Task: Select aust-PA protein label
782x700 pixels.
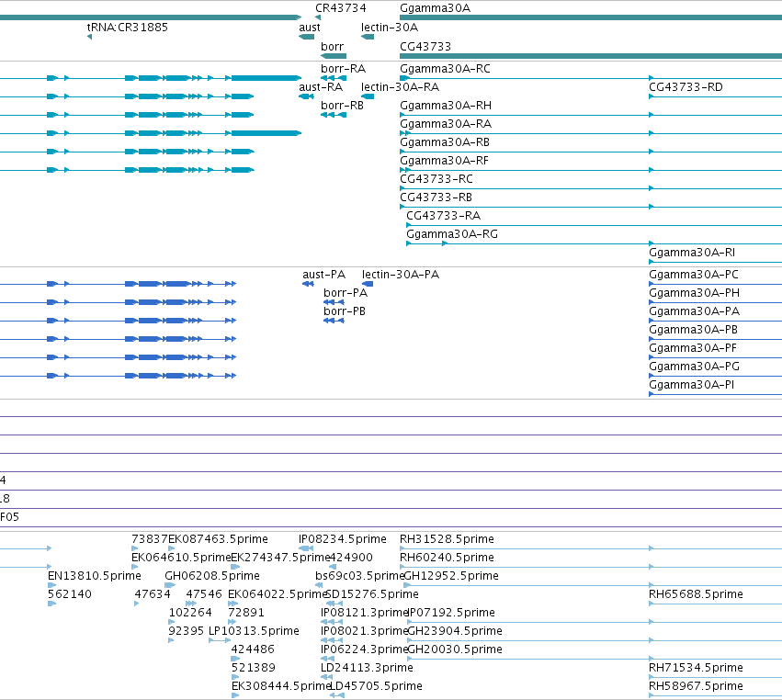Action: 323,275
